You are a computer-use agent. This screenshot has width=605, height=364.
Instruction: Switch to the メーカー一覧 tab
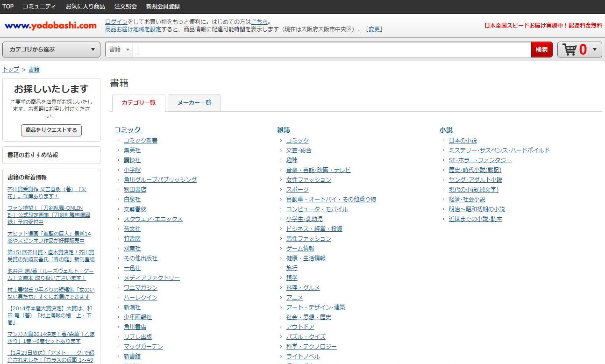(x=194, y=103)
